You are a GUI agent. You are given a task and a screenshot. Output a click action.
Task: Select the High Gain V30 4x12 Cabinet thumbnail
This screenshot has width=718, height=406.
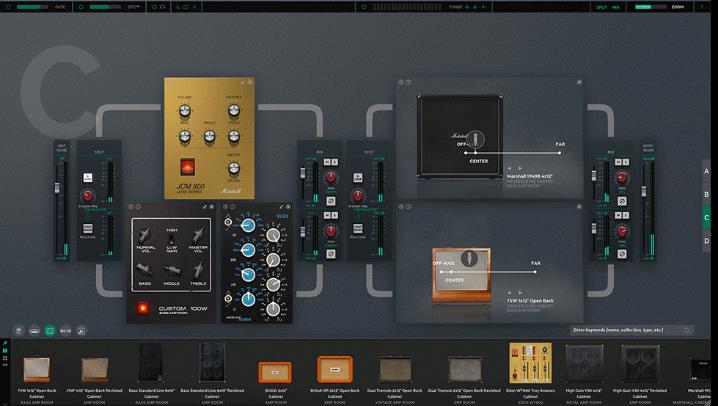pos(584,363)
